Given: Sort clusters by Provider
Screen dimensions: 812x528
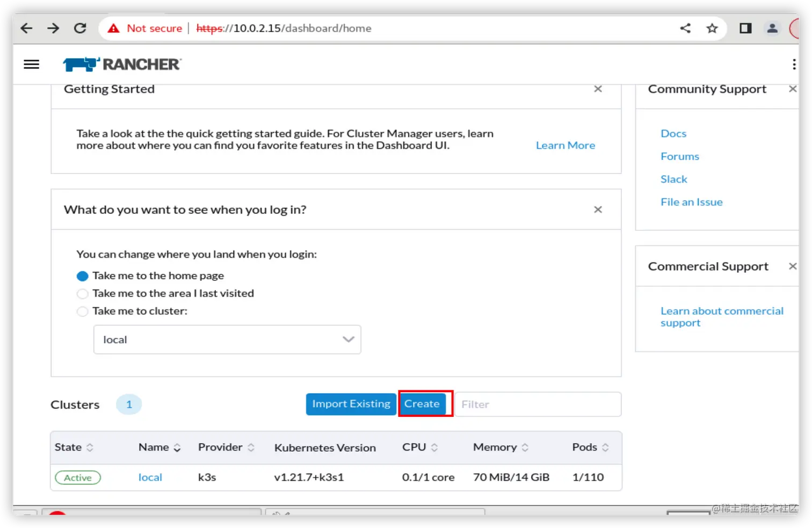Looking at the screenshot, I should (226, 447).
